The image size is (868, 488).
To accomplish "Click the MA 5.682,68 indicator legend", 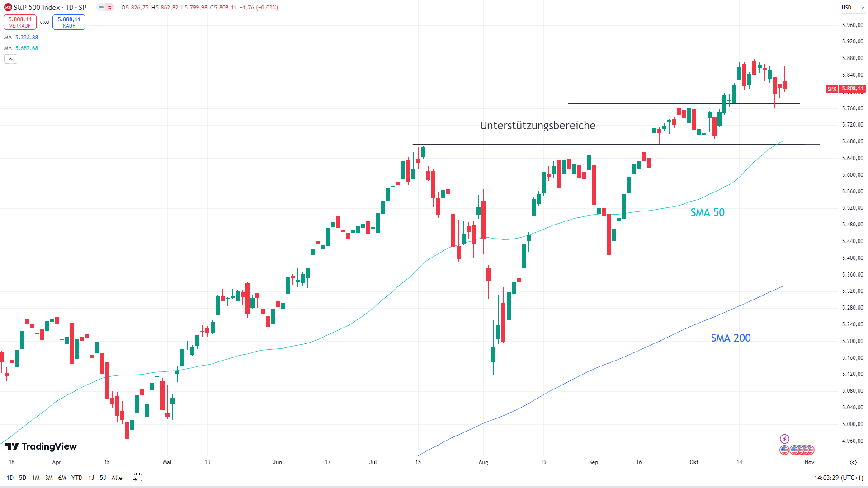I will 21,48.
